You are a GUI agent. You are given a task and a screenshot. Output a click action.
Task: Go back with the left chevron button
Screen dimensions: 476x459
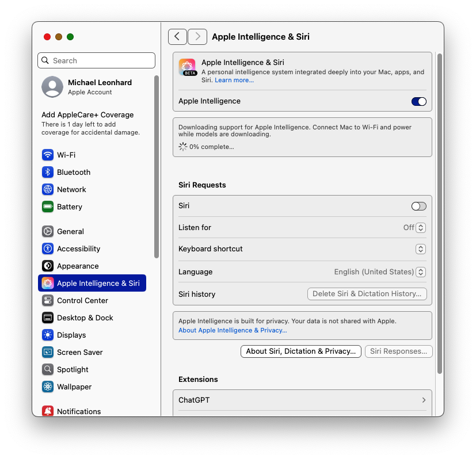(177, 37)
